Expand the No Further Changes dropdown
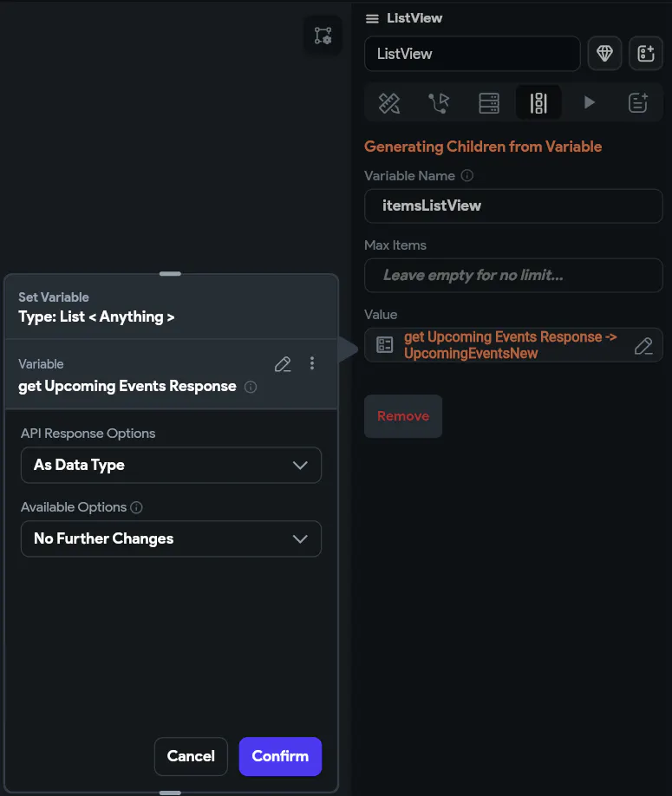This screenshot has height=796, width=672. pyautogui.click(x=171, y=539)
